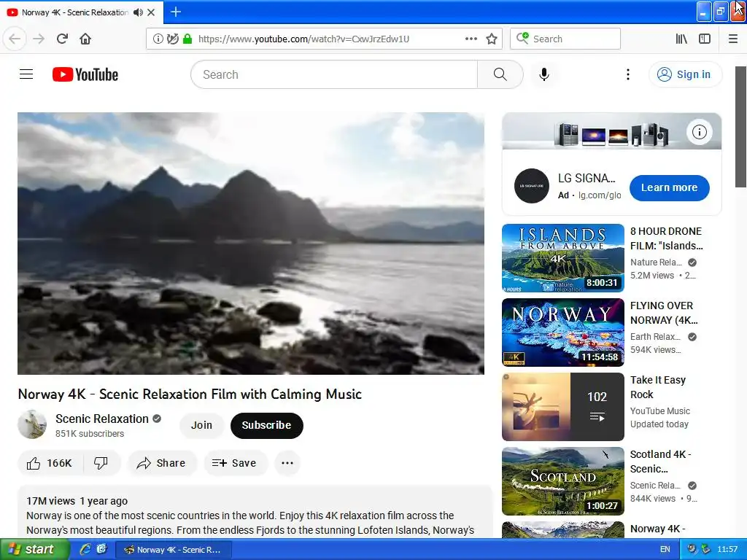The height and width of the screenshot is (560, 747).
Task: Go back using the browser back arrow
Action: pyautogui.click(x=15, y=39)
